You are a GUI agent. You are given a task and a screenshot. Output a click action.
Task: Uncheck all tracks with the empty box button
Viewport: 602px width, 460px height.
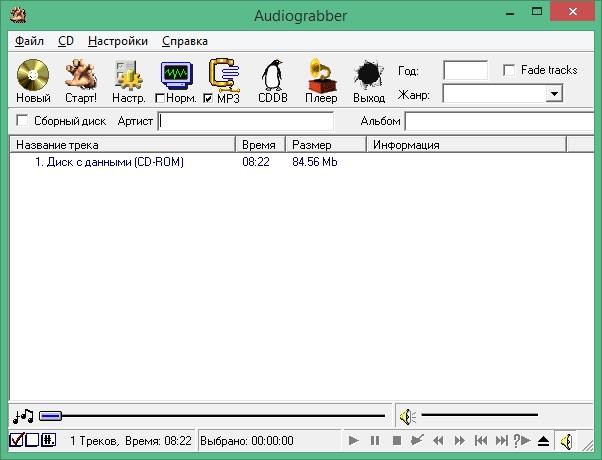pos(32,440)
